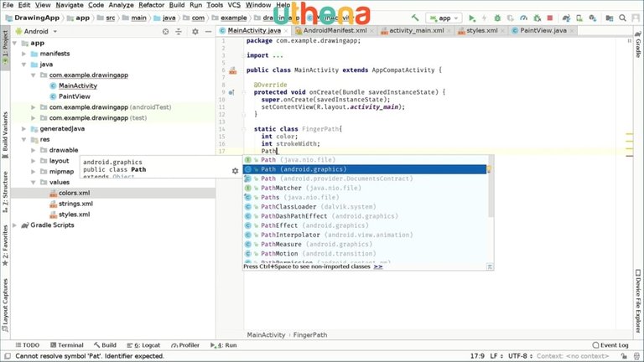Toggle the Terminal tool window
The height and width of the screenshot is (362, 644).
pyautogui.click(x=65, y=344)
